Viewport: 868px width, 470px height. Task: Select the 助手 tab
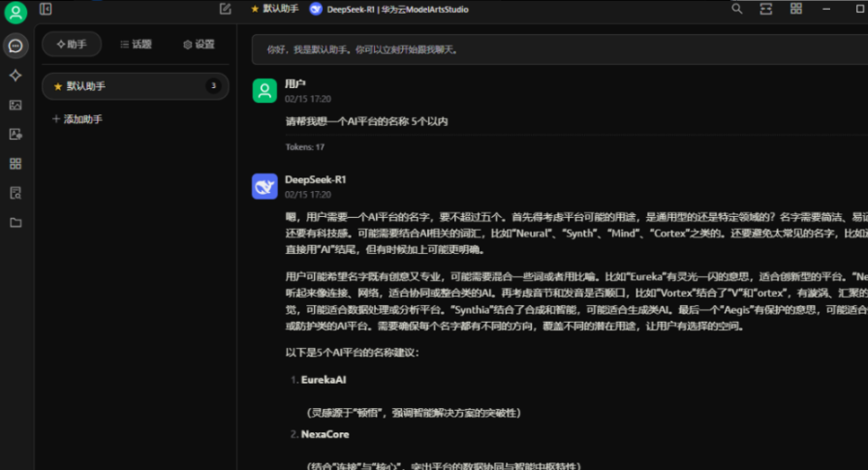pos(72,45)
